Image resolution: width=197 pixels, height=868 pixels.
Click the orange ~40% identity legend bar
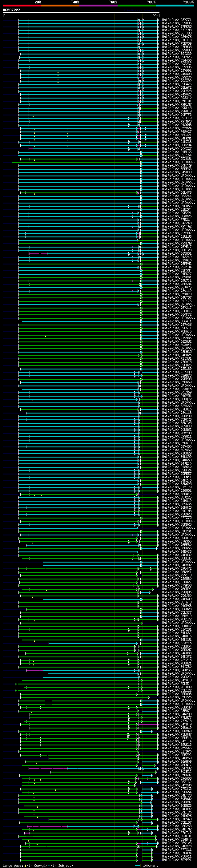tap(60, 6)
